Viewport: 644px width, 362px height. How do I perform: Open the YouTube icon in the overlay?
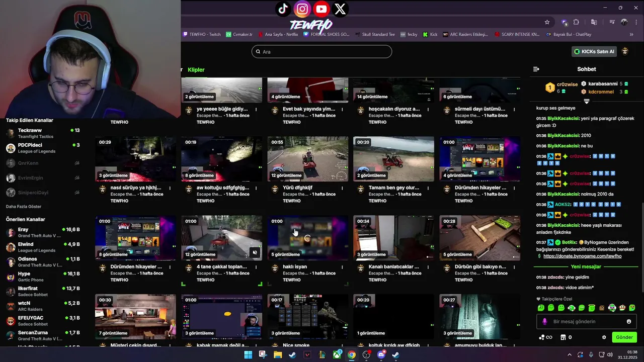pos(321,9)
